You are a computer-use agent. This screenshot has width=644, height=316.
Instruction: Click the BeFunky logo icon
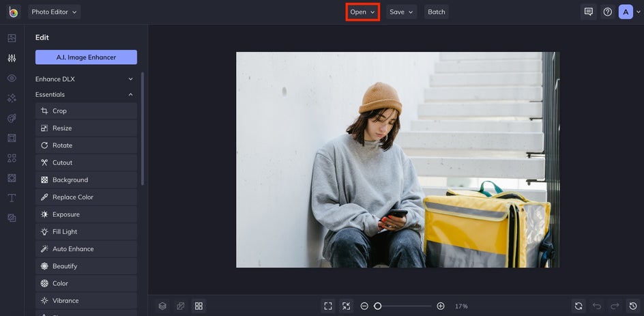click(x=13, y=12)
